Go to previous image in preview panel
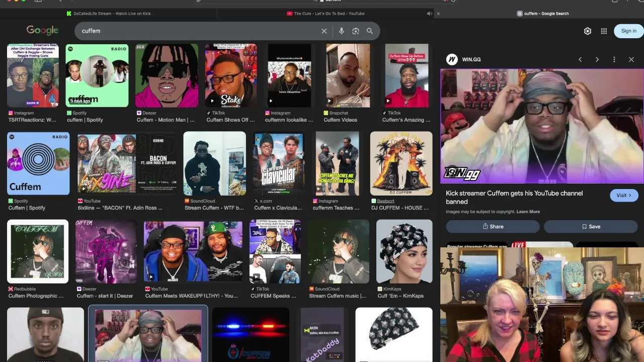The height and width of the screenshot is (362, 644). click(580, 59)
